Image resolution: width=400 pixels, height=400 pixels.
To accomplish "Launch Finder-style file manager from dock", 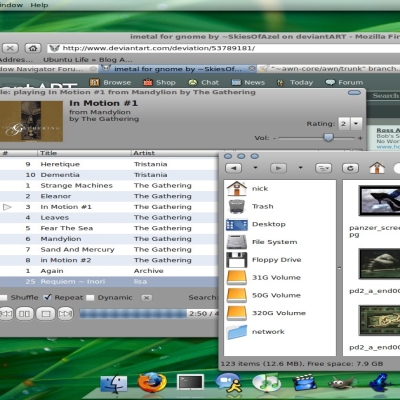I will pyautogui.click(x=114, y=383).
